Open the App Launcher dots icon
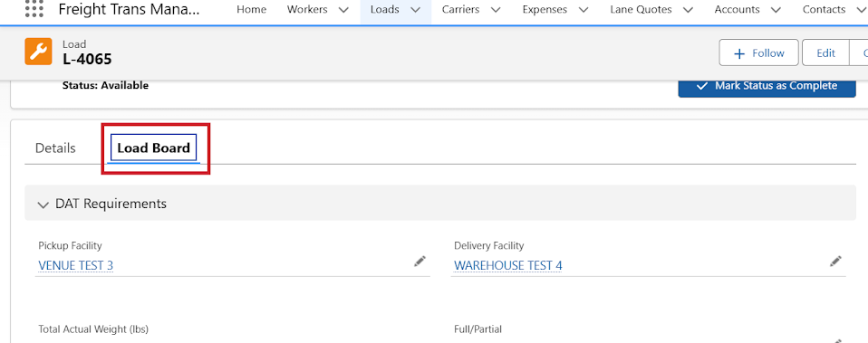This screenshot has height=343, width=868. [x=34, y=9]
